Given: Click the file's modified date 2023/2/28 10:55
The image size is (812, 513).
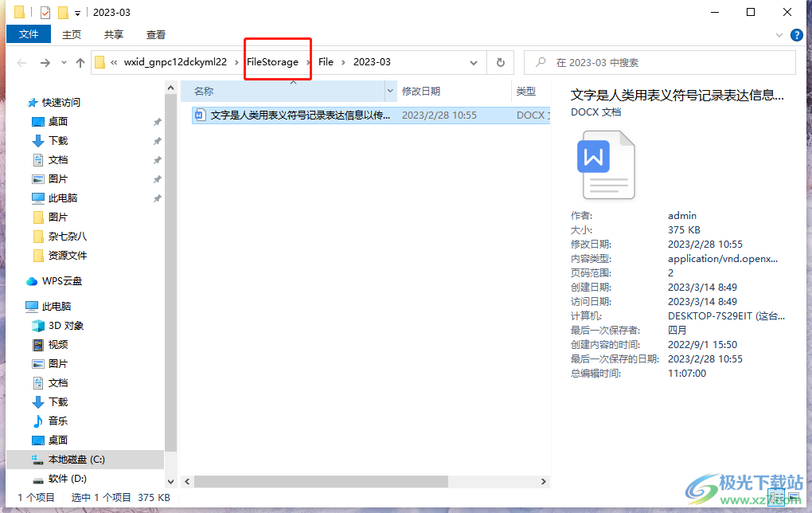Looking at the screenshot, I should tap(439, 115).
